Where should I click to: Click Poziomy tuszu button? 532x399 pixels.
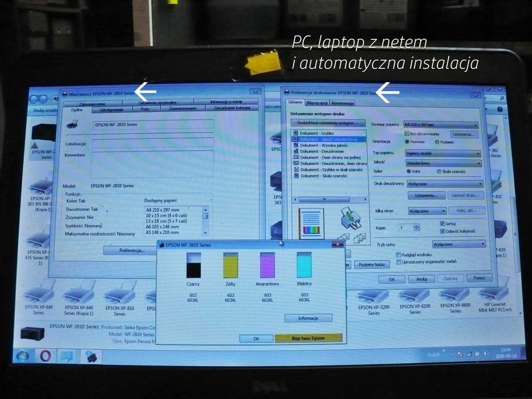click(x=372, y=264)
